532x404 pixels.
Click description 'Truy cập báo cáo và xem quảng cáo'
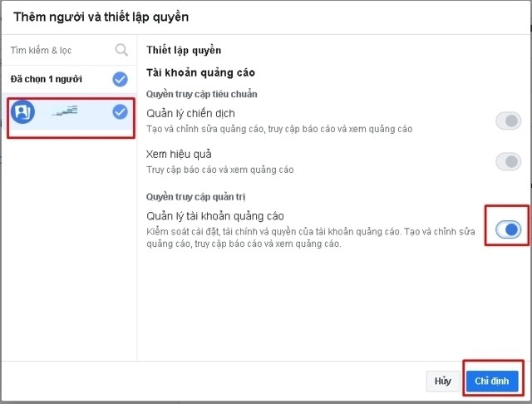tap(219, 170)
